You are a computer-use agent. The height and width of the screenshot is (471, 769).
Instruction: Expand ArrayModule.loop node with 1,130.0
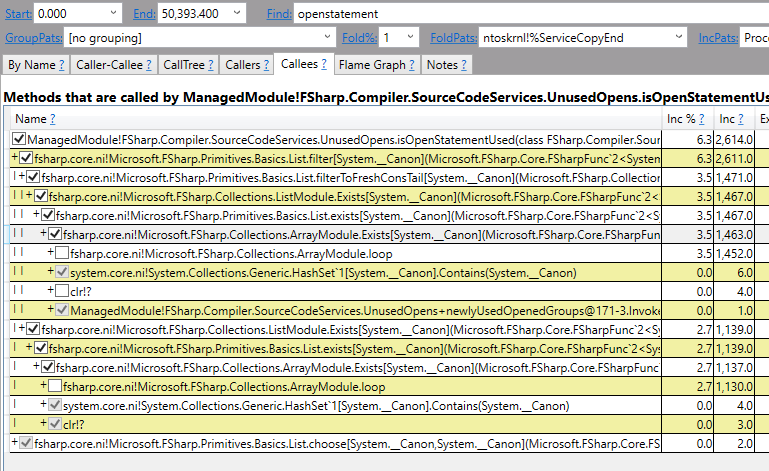pos(44,385)
